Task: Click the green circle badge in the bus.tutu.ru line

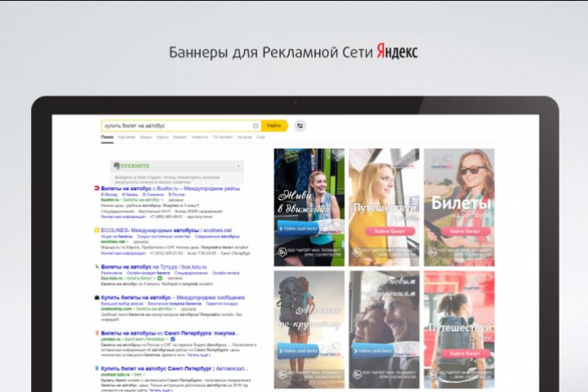Action: pyautogui.click(x=160, y=278)
